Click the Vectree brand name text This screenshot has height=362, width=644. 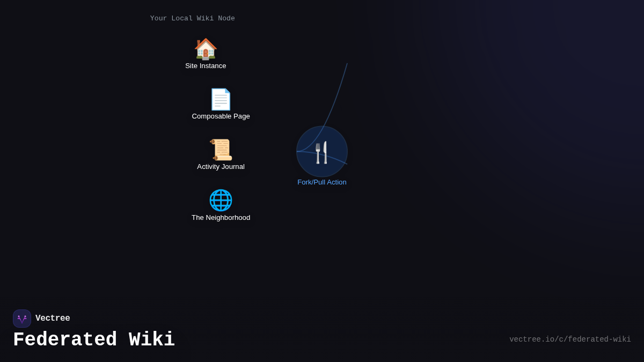[53, 318]
